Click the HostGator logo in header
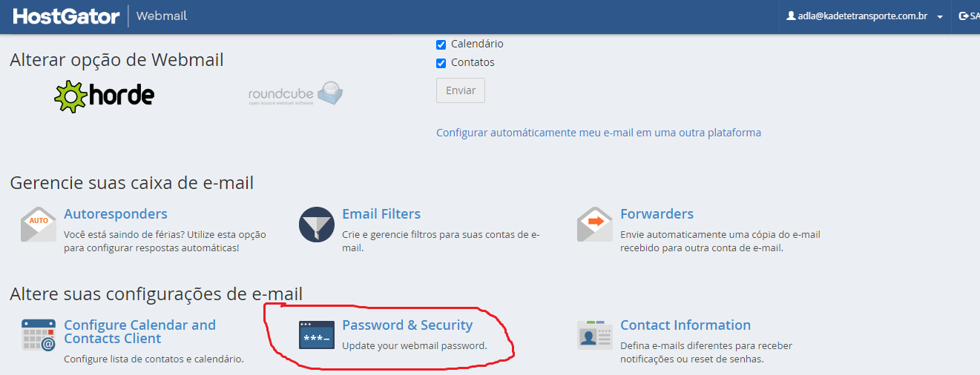The height and width of the screenshot is (375, 980). pyautogui.click(x=66, y=16)
